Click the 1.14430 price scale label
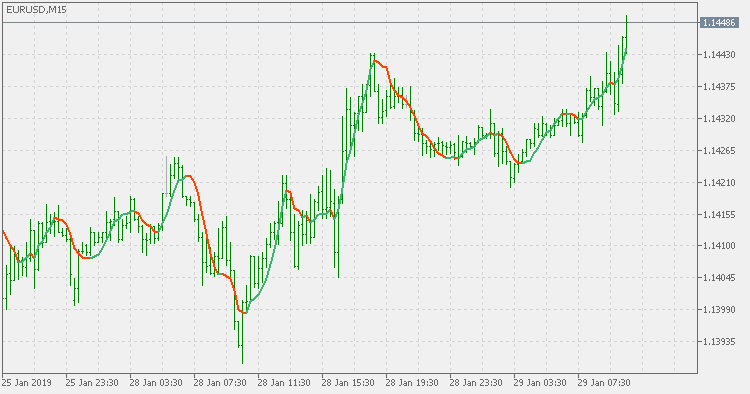This screenshot has height=394, width=750. click(719, 55)
